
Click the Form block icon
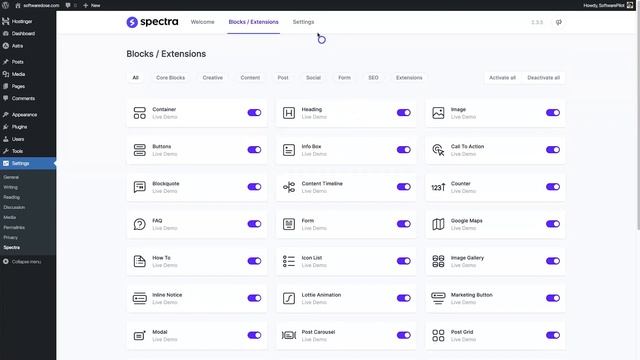click(x=289, y=224)
